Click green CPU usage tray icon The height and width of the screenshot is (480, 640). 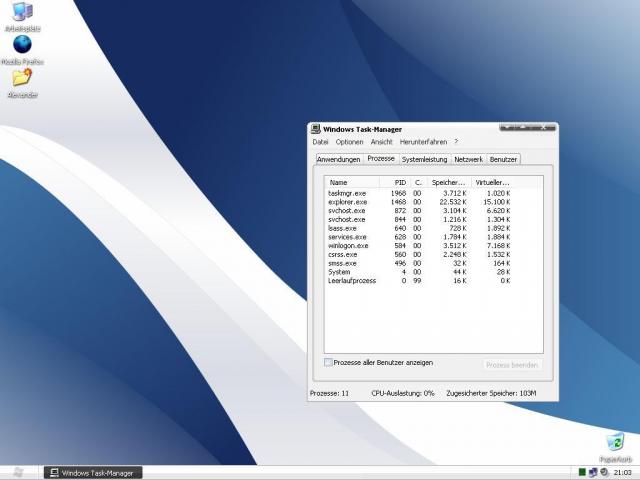581,472
